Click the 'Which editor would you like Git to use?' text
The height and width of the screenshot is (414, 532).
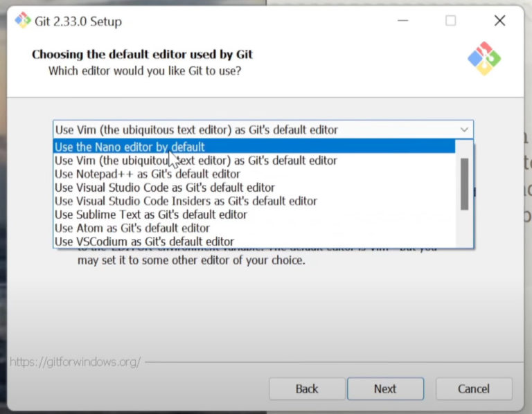tap(145, 71)
